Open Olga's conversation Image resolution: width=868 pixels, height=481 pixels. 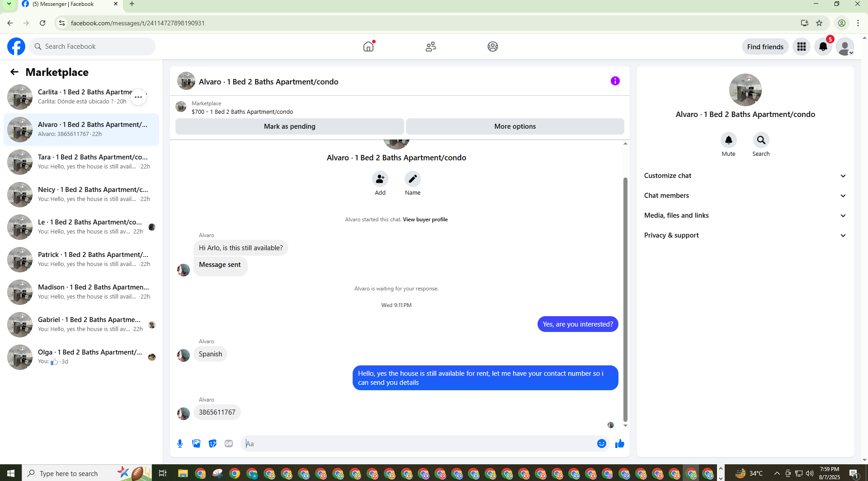(x=81, y=357)
